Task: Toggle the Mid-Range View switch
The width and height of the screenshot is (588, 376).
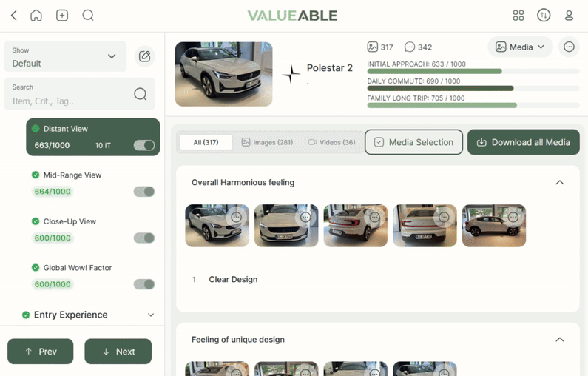Action: [144, 192]
